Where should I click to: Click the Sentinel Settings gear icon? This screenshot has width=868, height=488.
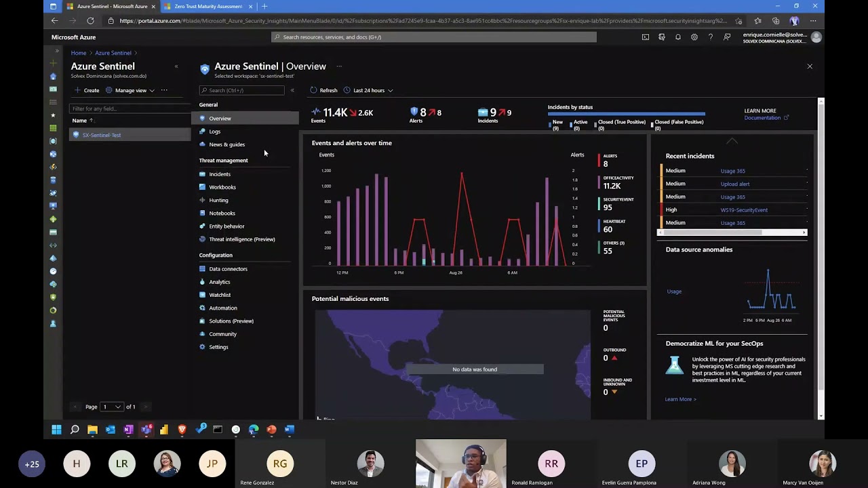point(202,347)
